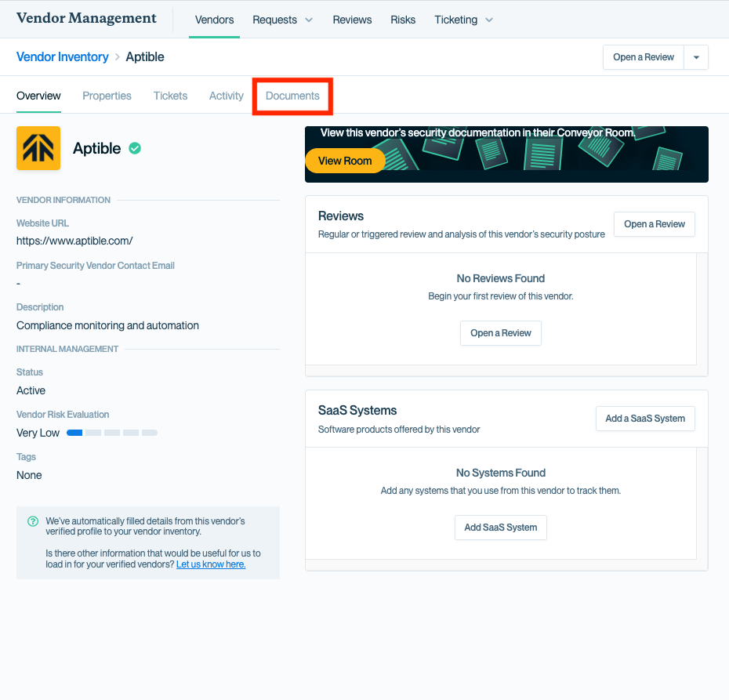Image resolution: width=729 pixels, height=700 pixels.
Task: Switch to the Activity tab
Action: (226, 96)
